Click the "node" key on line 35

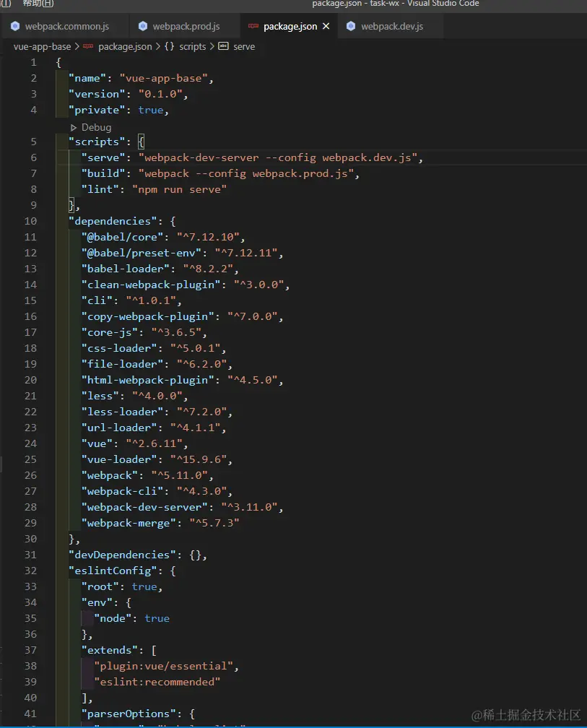tap(113, 618)
